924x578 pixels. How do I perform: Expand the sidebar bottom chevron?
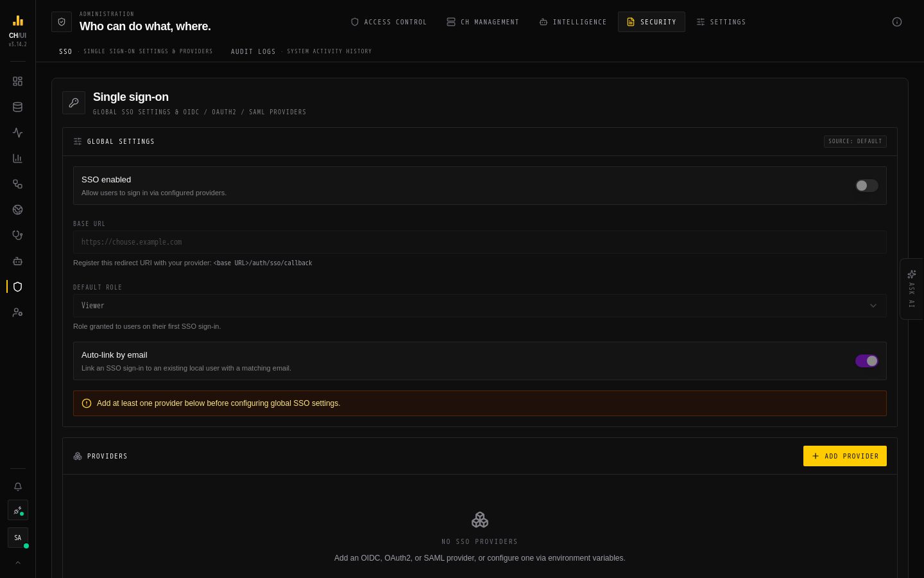click(x=18, y=563)
